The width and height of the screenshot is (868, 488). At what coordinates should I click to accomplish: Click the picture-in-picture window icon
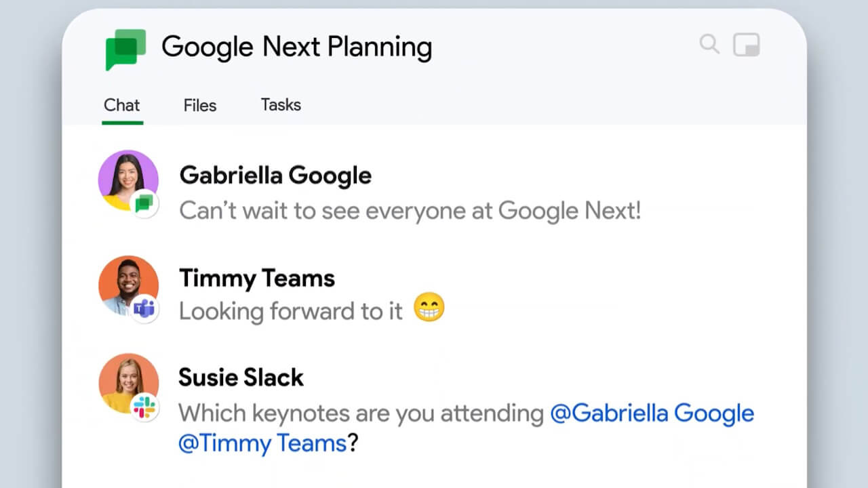point(747,45)
